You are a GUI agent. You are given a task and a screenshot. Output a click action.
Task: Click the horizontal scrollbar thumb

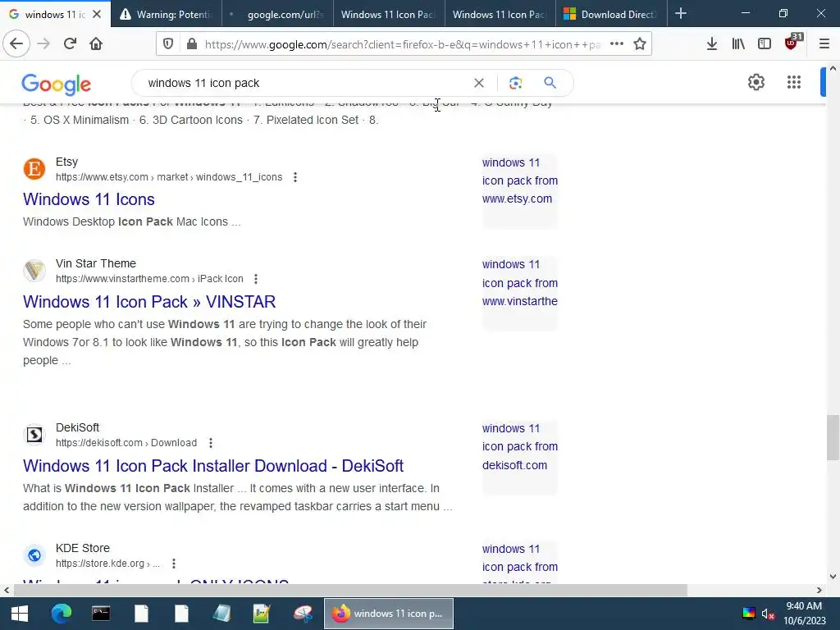(350, 591)
